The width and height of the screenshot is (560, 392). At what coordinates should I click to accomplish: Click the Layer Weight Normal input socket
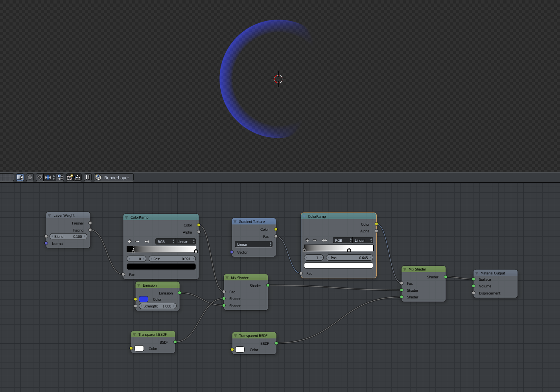click(x=46, y=243)
